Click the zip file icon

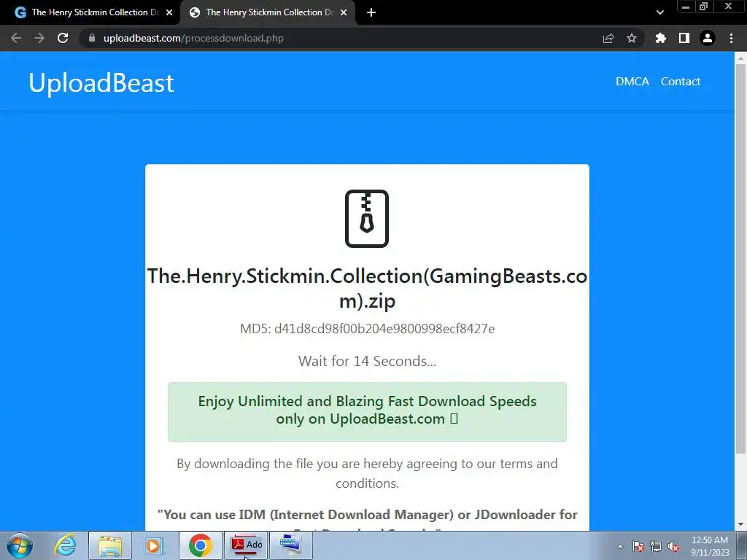(x=367, y=219)
